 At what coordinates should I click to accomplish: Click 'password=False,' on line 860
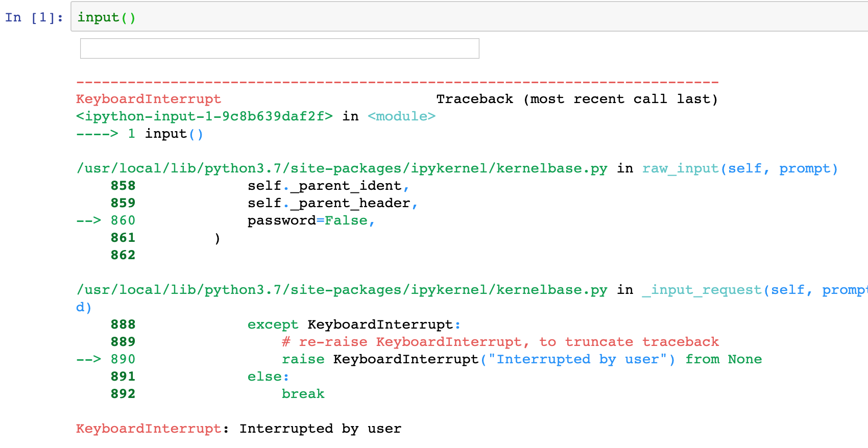click(311, 220)
